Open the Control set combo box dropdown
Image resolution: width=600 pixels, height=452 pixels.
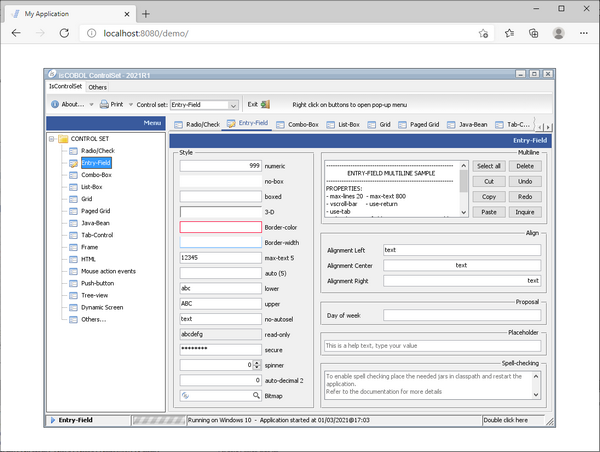(x=233, y=105)
